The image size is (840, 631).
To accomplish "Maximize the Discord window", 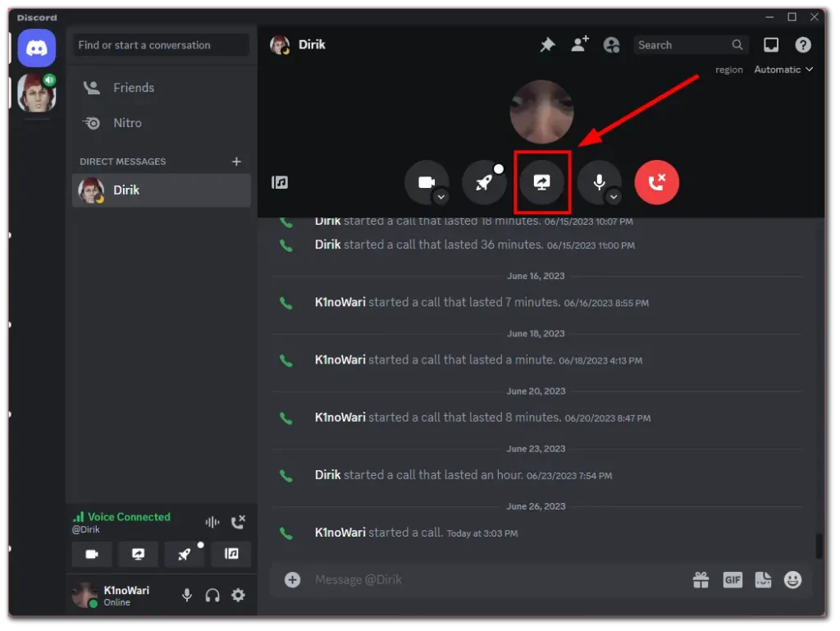I will click(x=792, y=17).
